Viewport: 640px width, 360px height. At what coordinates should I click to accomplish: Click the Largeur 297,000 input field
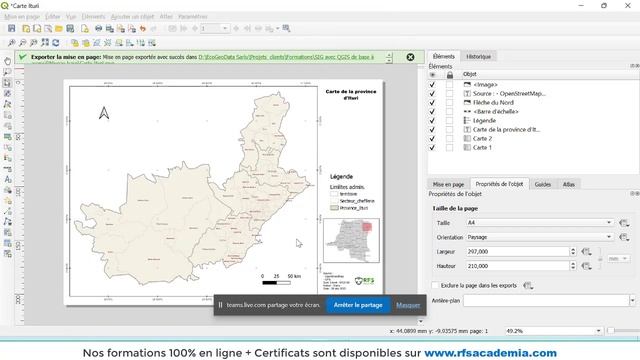point(517,252)
